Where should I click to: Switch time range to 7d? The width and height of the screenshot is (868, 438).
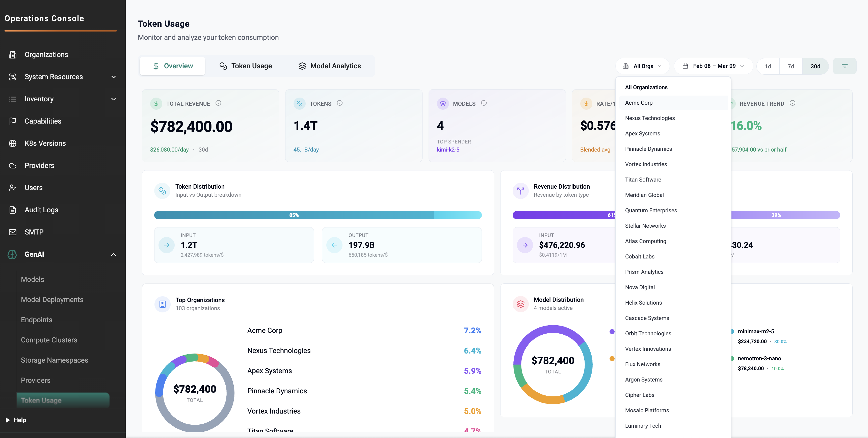point(791,66)
